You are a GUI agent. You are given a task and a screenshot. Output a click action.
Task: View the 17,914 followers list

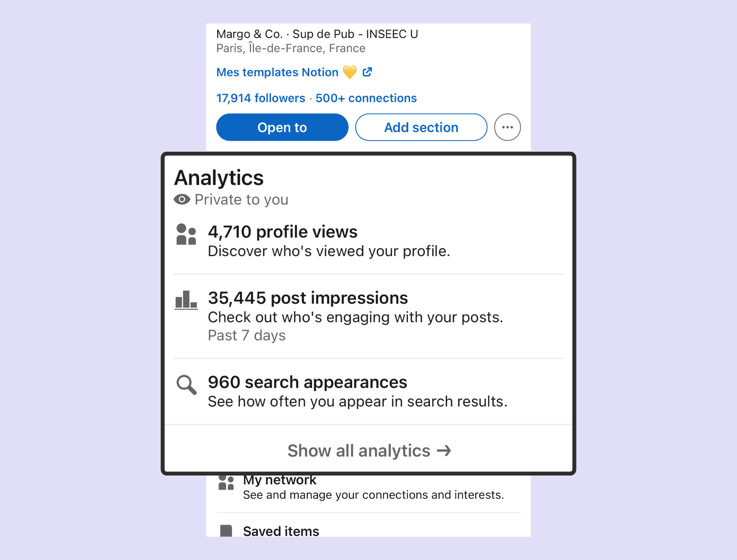pyautogui.click(x=261, y=98)
